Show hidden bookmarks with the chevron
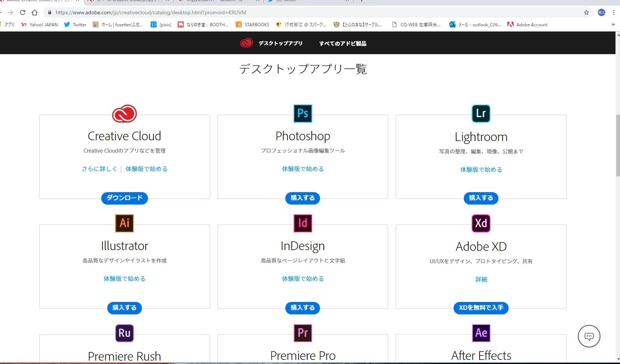 click(x=613, y=24)
